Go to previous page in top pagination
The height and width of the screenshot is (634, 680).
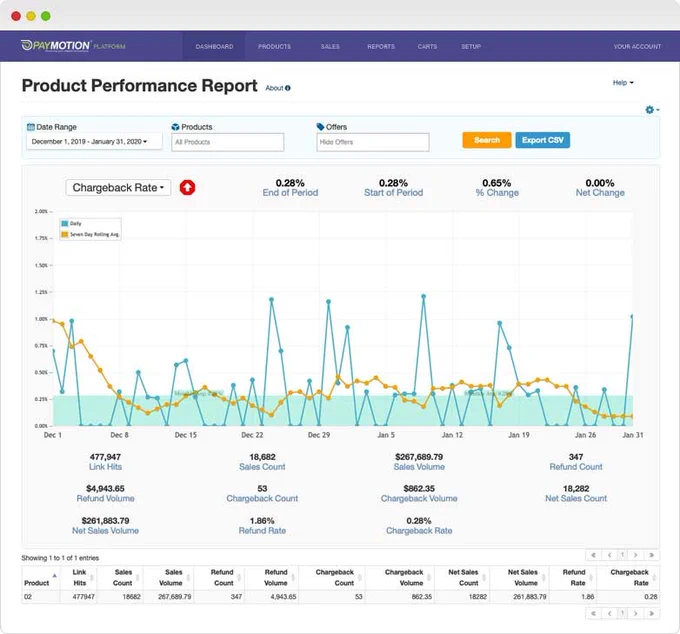click(x=609, y=555)
